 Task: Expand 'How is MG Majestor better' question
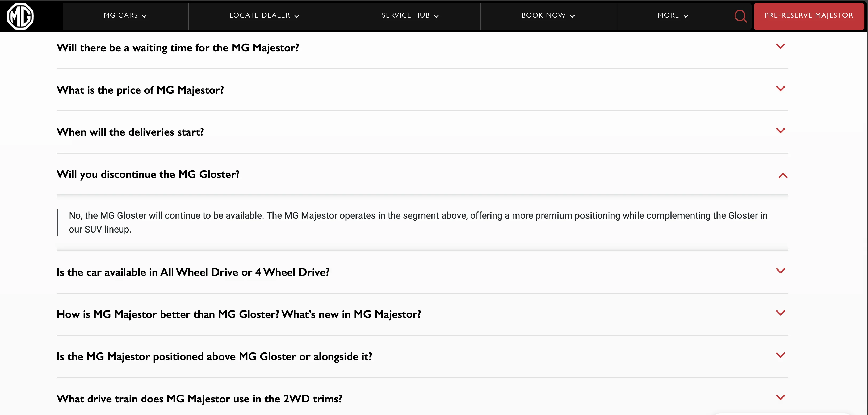[238, 314]
